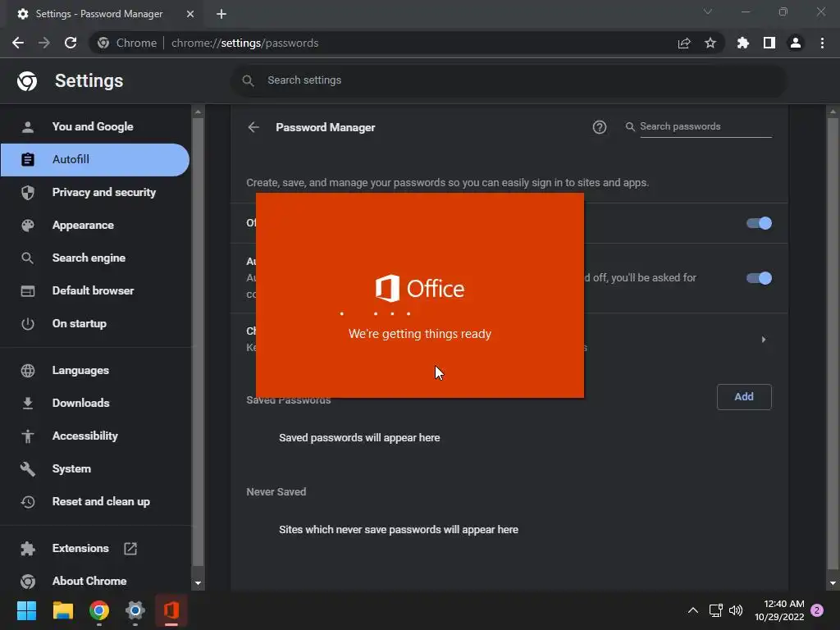Image resolution: width=840 pixels, height=630 pixels.
Task: Bookmark this tab with the star icon
Action: point(710,43)
